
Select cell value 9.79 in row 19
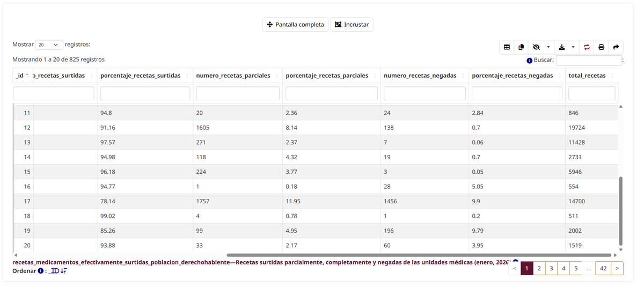click(478, 231)
